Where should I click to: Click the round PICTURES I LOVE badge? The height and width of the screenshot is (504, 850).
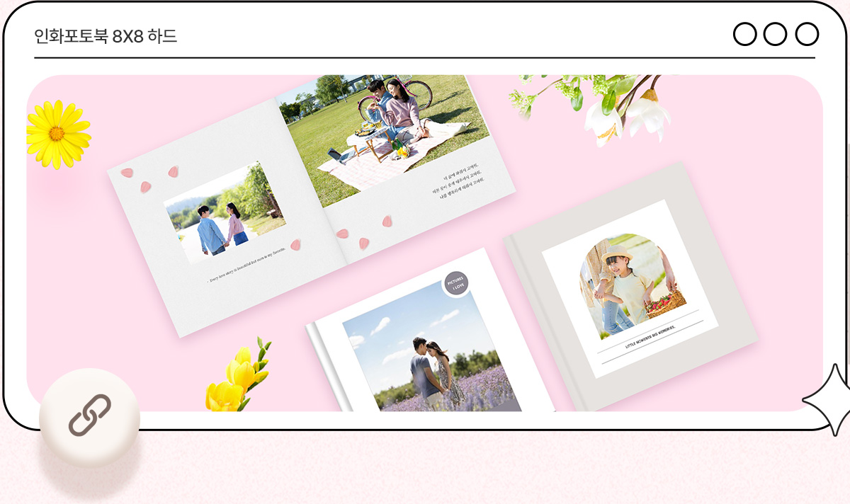tap(457, 283)
